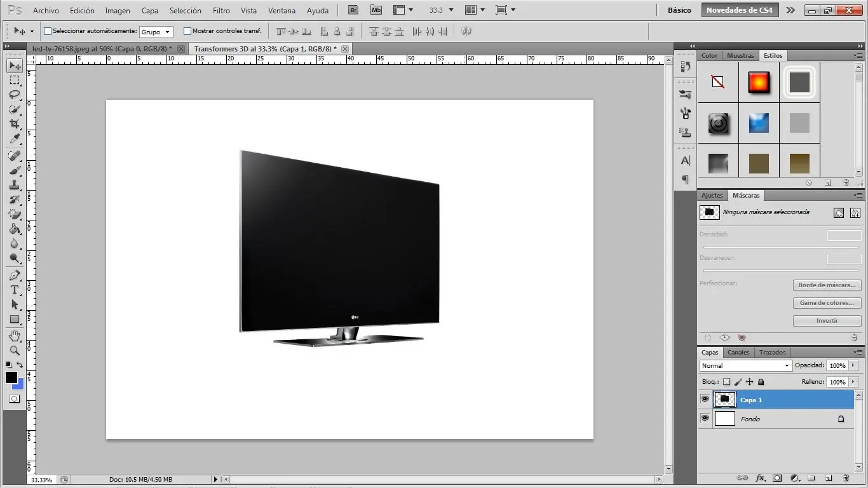Click the Novedades de CS4 button

tap(740, 10)
